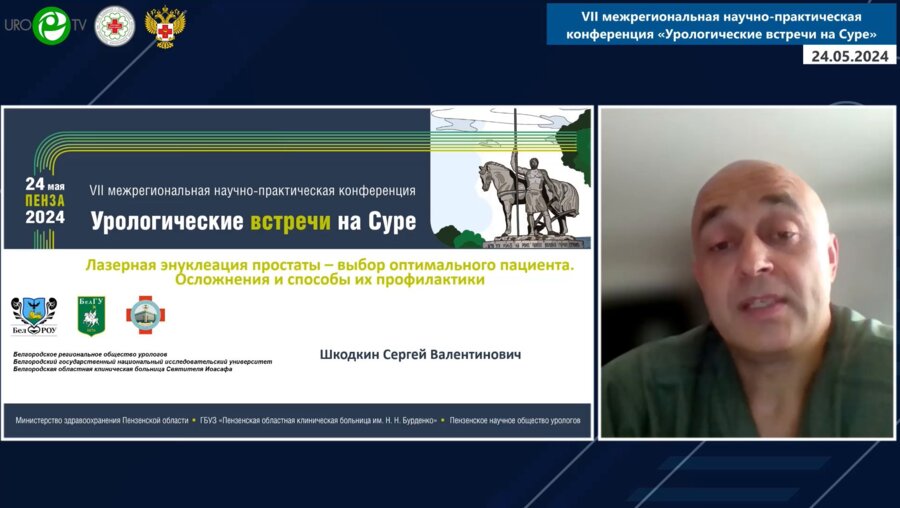This screenshot has width=900, height=508.
Task: Click 'ГБУЗ Пензенская областная клиническая больница' footer text
Action: click(319, 421)
